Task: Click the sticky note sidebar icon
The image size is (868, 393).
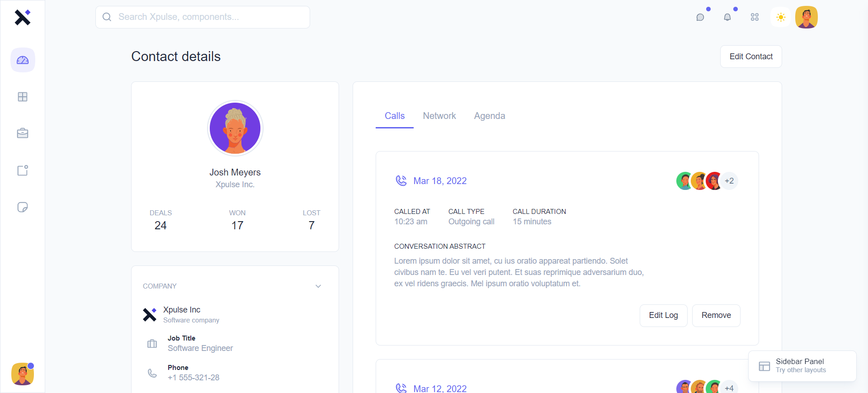Action: pyautogui.click(x=23, y=207)
